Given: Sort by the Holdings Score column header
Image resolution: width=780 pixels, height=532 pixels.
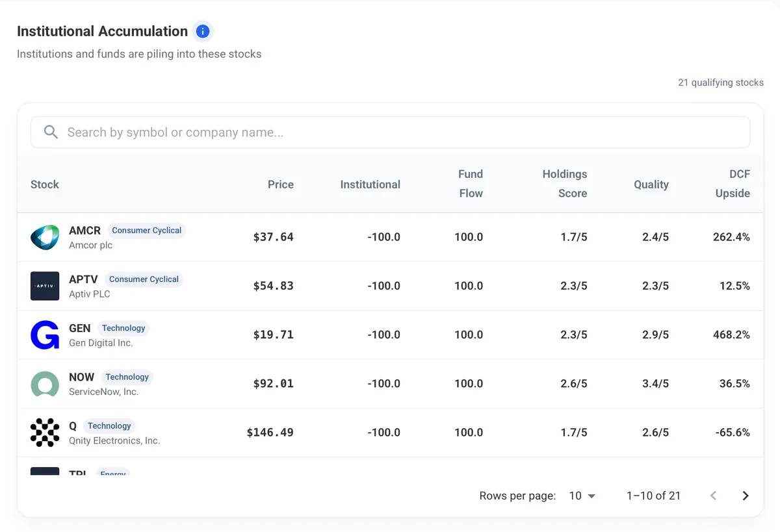Looking at the screenshot, I should [565, 183].
